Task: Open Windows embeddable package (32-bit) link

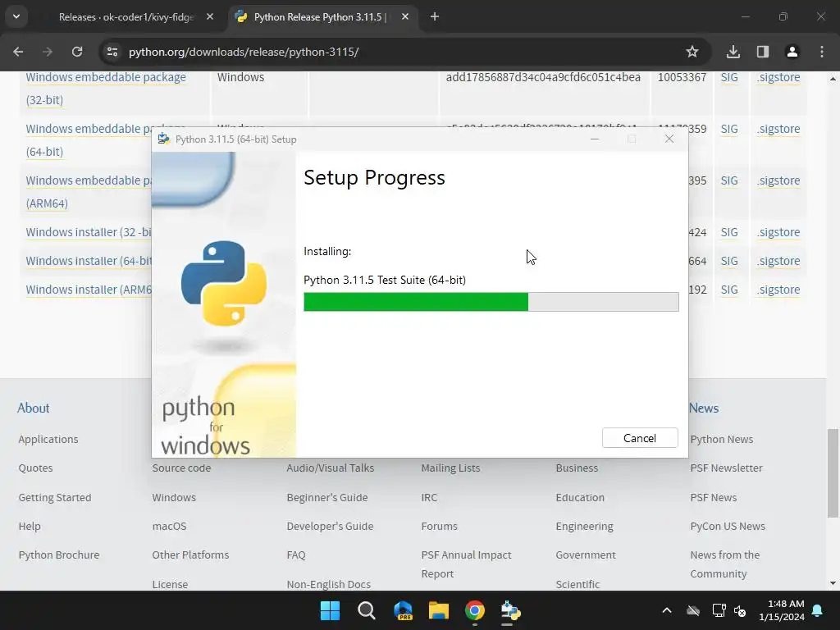Action: 106,89
